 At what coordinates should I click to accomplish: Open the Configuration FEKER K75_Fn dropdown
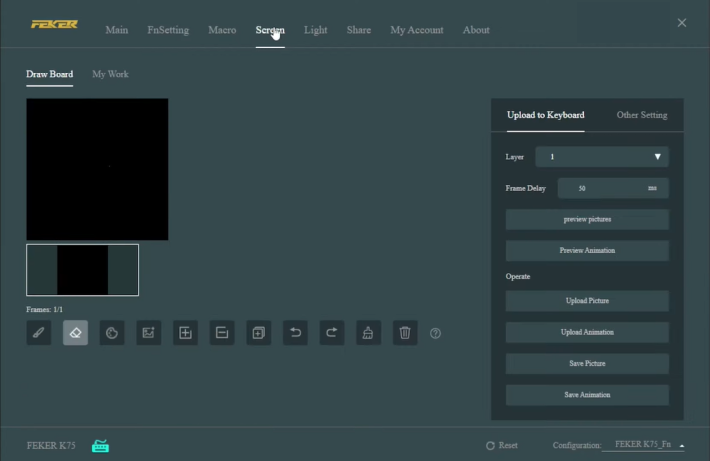(x=643, y=445)
